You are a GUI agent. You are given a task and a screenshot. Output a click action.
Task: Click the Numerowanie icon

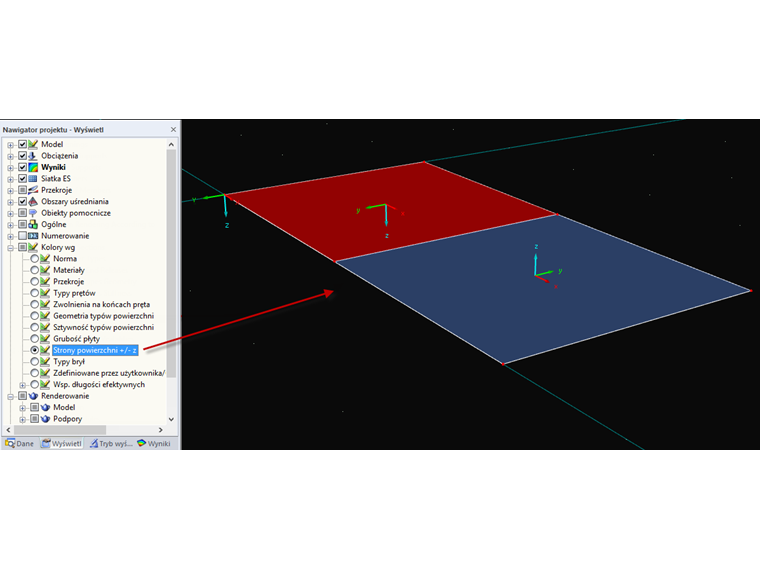pos(33,236)
